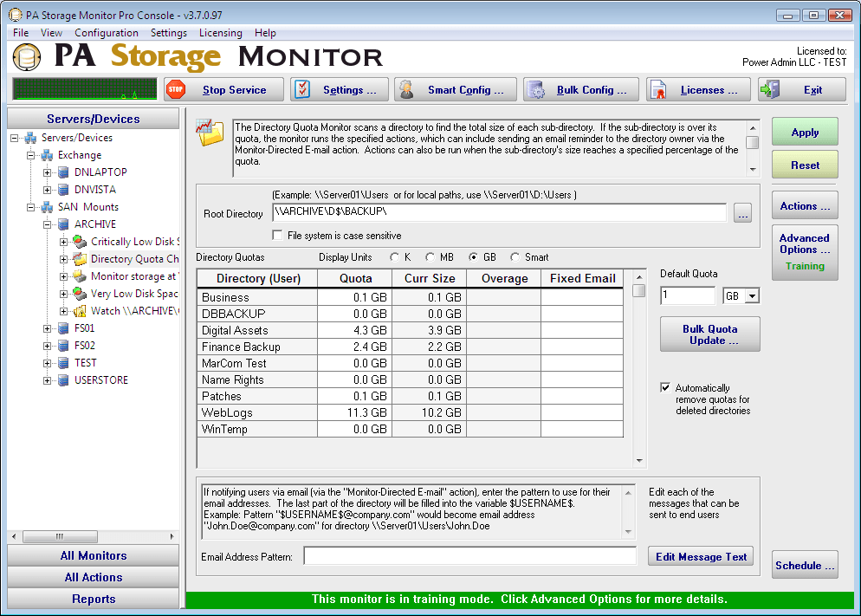This screenshot has height=616, width=861.
Task: Click the tree panel horizontal scrollbar thumb
Action: coord(60,536)
